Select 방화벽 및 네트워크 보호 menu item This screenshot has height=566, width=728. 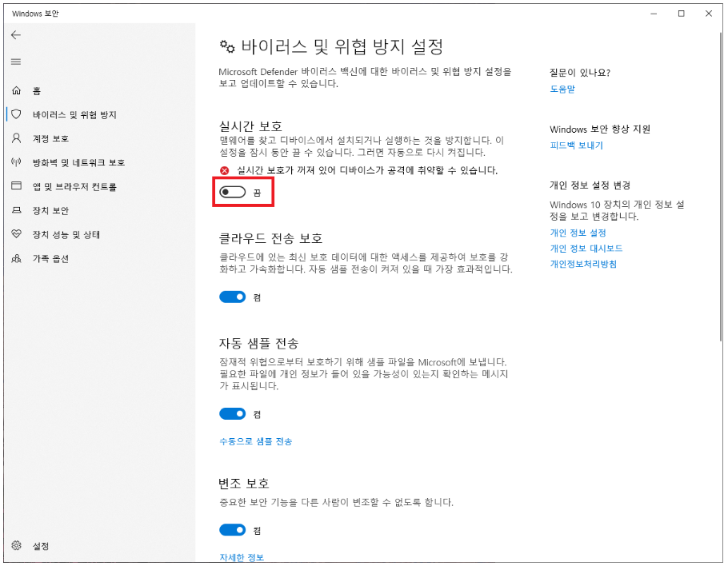(78, 162)
